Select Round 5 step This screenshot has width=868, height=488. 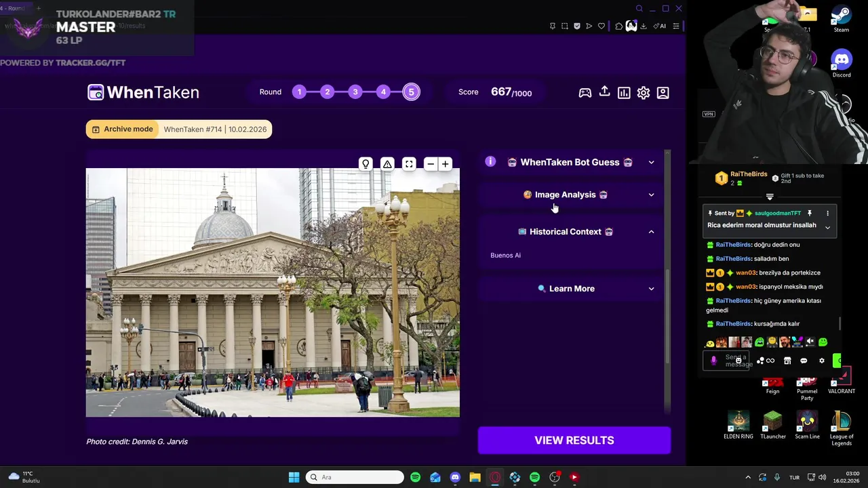pos(411,92)
